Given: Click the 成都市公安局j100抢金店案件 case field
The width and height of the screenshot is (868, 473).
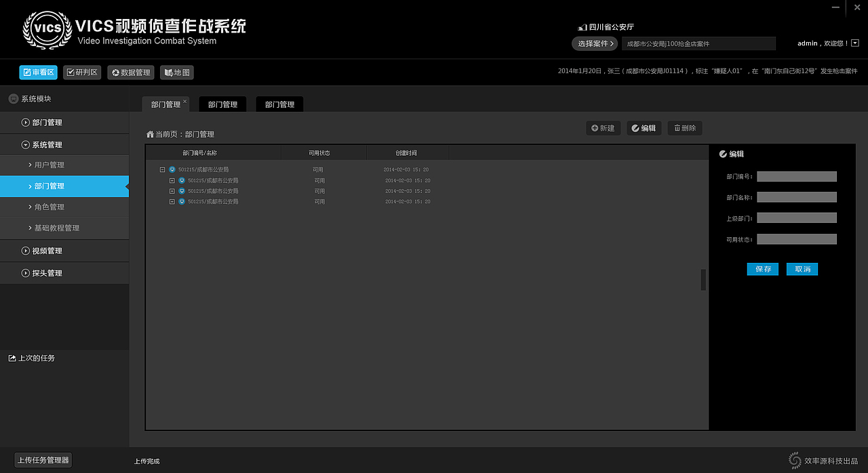Looking at the screenshot, I should (x=698, y=43).
